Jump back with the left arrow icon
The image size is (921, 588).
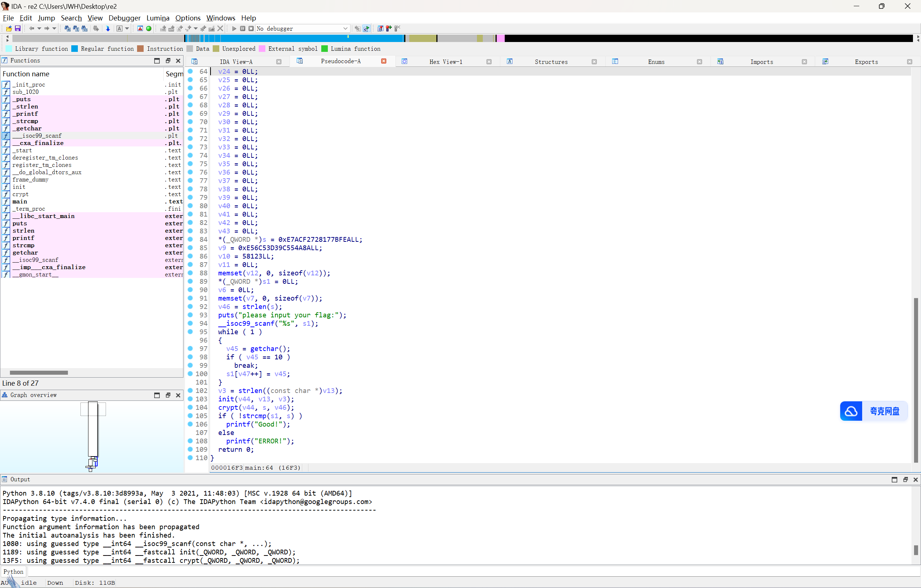pyautogui.click(x=31, y=29)
